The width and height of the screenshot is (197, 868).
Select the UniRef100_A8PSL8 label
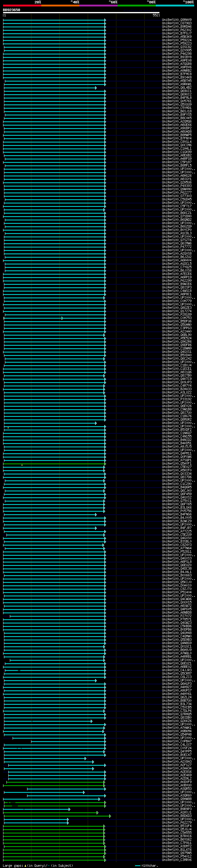click(x=177, y=562)
